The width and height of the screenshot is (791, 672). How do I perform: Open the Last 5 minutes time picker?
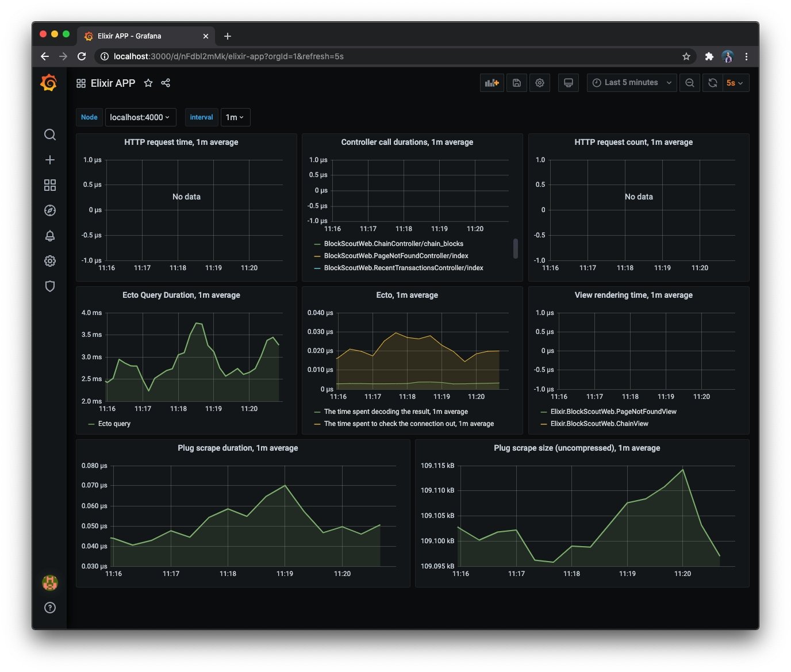[x=632, y=83]
